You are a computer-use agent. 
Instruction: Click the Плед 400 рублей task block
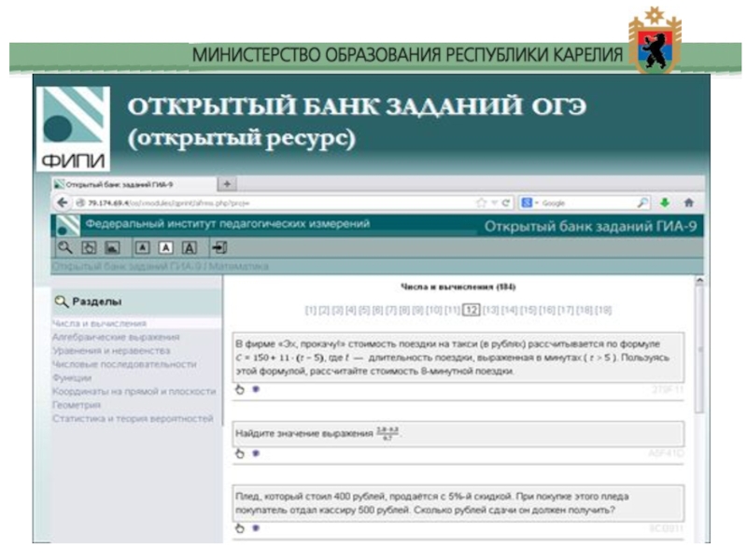(458, 503)
